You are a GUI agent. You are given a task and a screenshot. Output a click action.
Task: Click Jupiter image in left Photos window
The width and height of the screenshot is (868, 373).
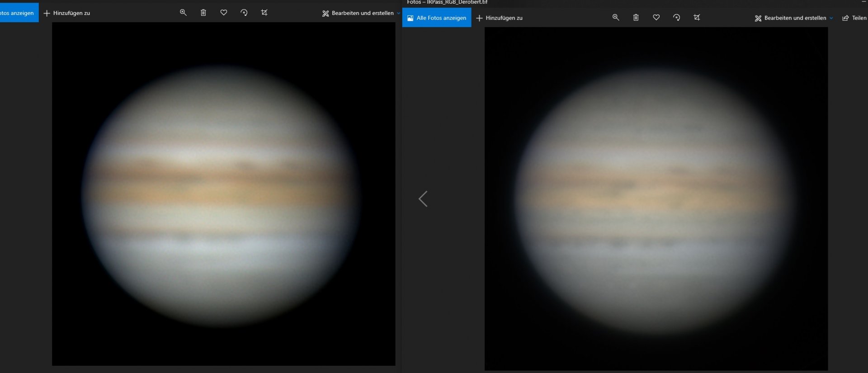pyautogui.click(x=224, y=194)
